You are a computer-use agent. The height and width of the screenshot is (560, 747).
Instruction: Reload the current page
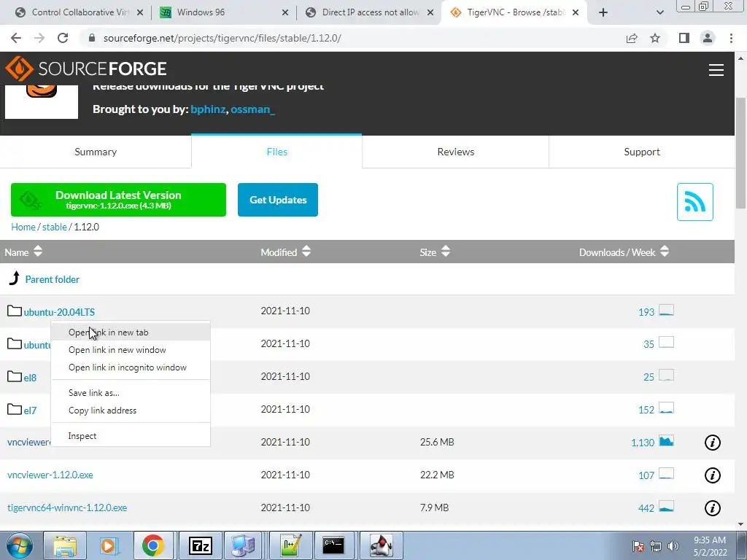(63, 38)
